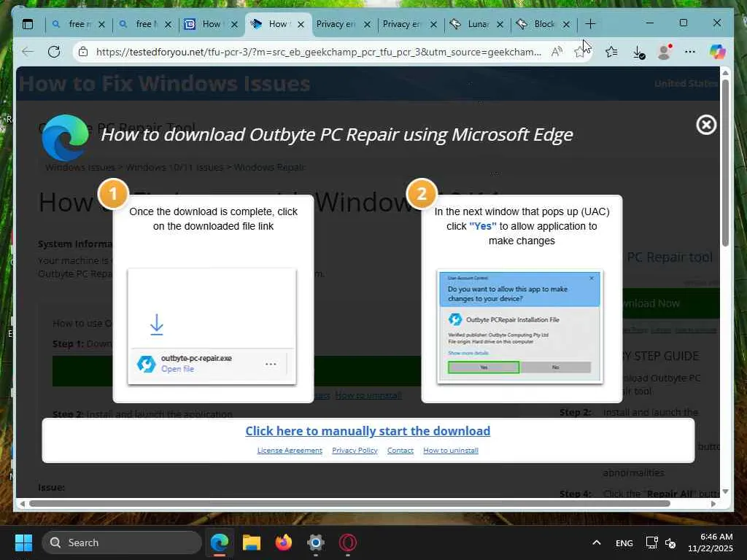The image size is (747, 560).
Task: Launch Copilot icon in Edge toolbar
Action: point(718,52)
